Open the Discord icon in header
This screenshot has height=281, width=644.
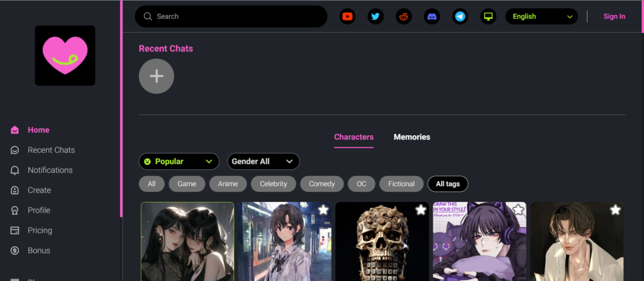431,16
